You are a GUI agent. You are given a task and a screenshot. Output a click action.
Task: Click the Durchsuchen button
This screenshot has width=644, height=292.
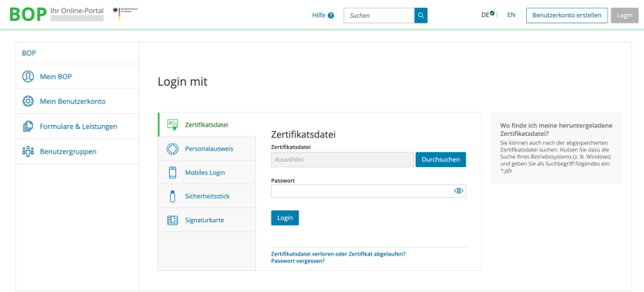[x=441, y=159]
